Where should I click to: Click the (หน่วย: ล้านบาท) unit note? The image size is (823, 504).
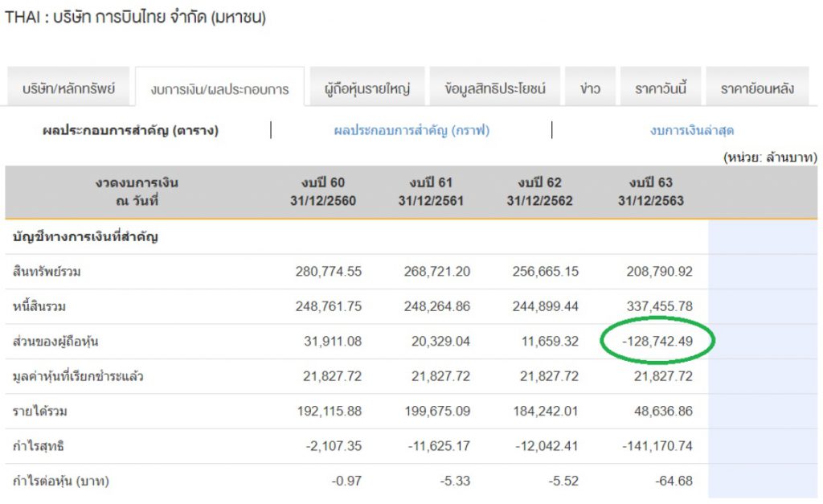tap(770, 157)
